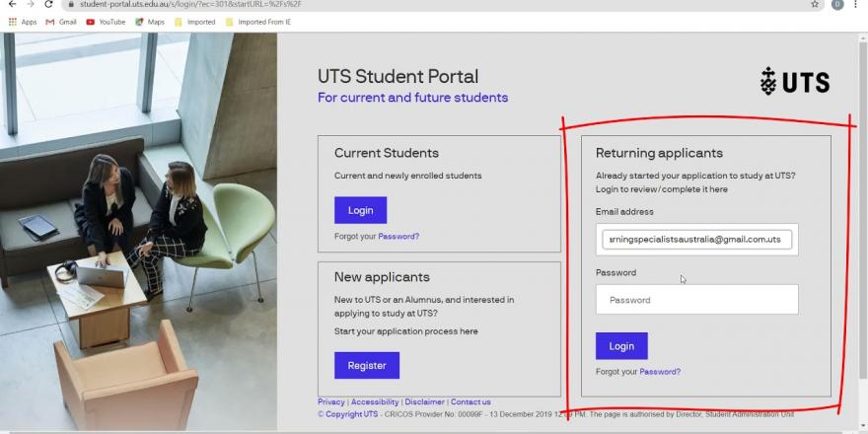The height and width of the screenshot is (434, 868).
Task: Open the Chrome profile avatar
Action: [837, 4]
